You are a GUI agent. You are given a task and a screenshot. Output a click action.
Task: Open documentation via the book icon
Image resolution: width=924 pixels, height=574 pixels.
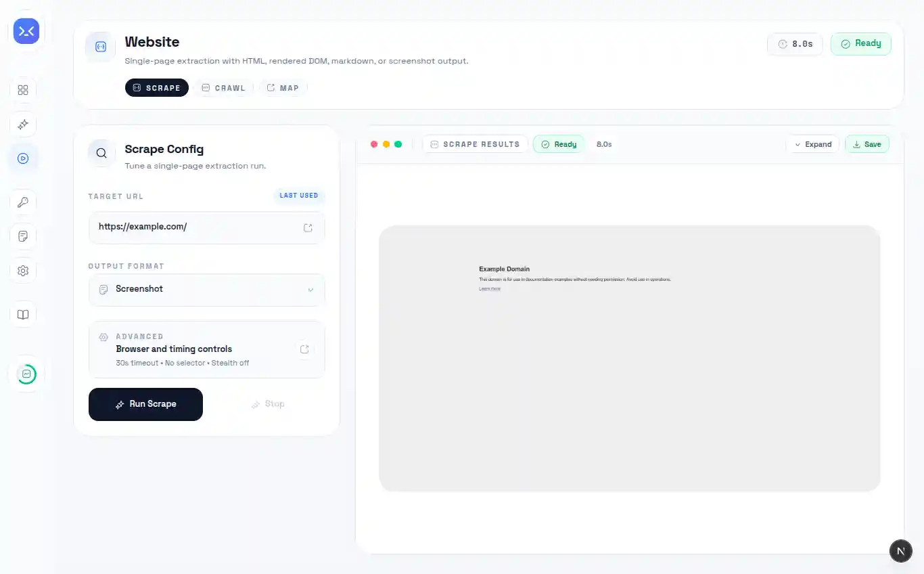[x=23, y=314]
